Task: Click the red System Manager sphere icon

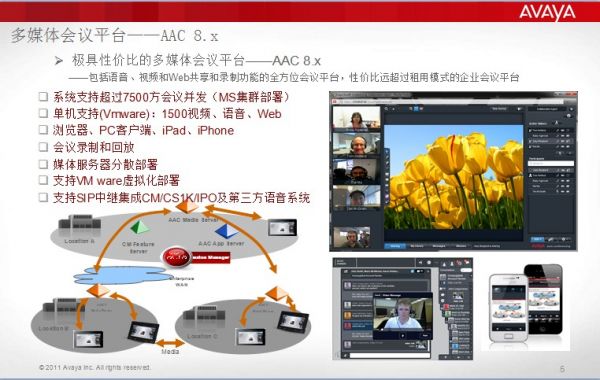Action: (176, 257)
